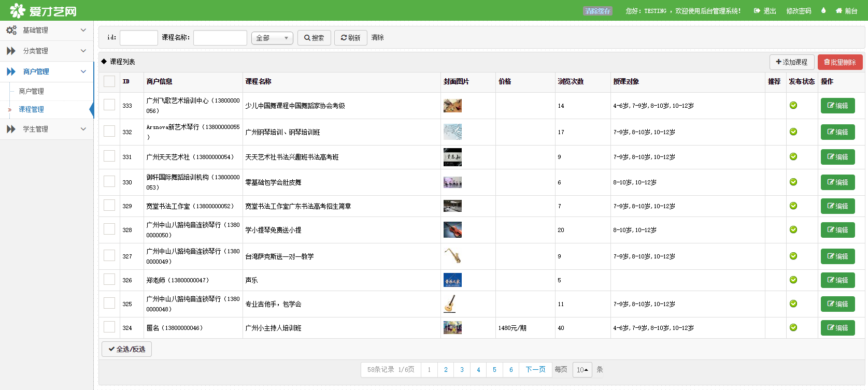The height and width of the screenshot is (390, 868).
Task: Open the per-page count dropdown showing 10
Action: [582, 370]
